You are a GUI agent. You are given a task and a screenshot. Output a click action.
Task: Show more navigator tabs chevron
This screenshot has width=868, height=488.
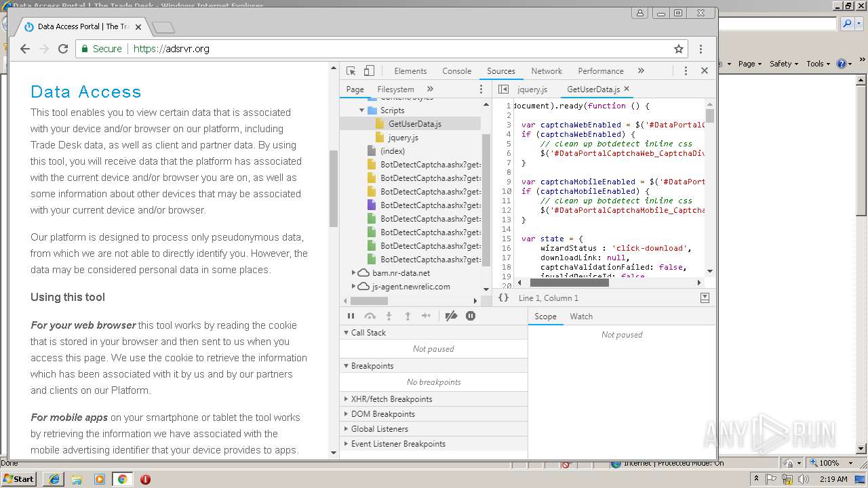point(430,89)
